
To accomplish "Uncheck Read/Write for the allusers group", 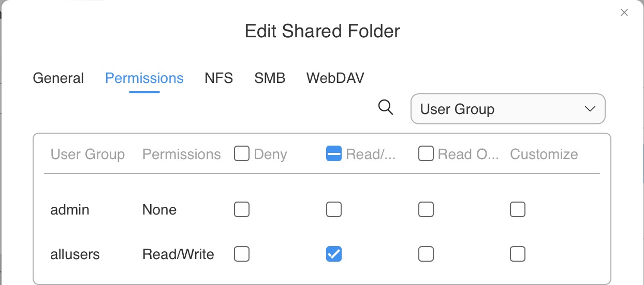I will coord(334,254).
